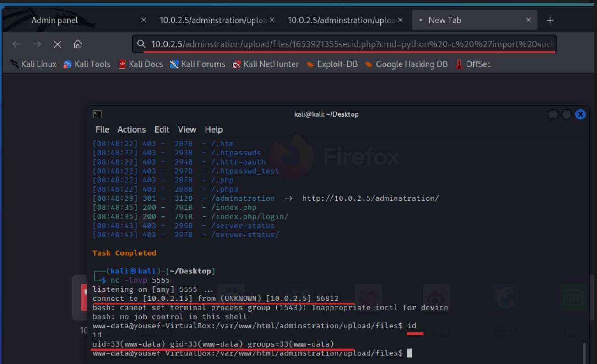Close the third 10.0.2.5 upload tab
Image resolution: width=597 pixels, height=364 pixels.
pos(401,20)
